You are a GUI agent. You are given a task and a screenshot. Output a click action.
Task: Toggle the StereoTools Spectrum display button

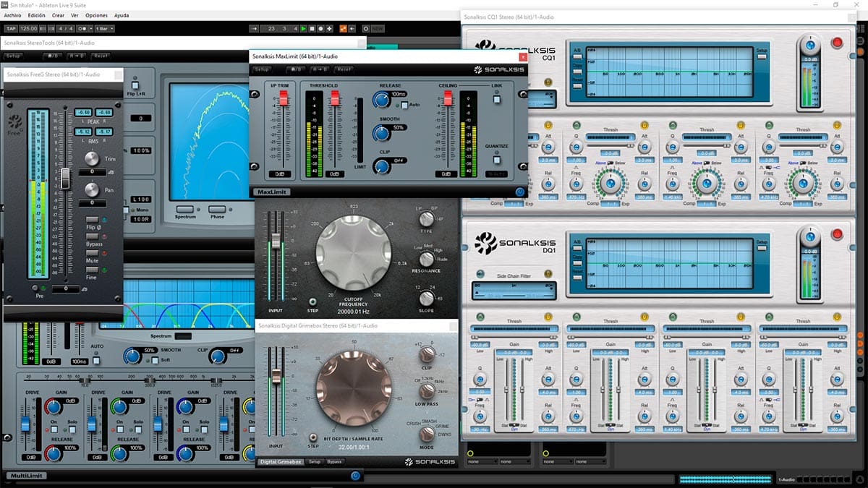(x=185, y=209)
